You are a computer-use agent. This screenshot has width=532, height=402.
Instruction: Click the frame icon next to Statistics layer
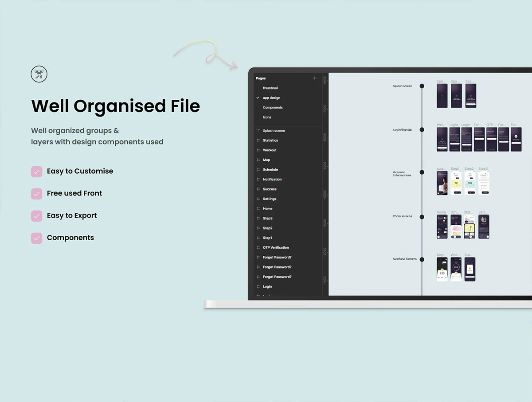click(258, 141)
